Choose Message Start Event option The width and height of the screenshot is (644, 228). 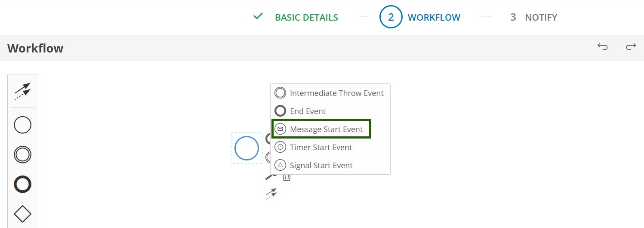point(327,129)
